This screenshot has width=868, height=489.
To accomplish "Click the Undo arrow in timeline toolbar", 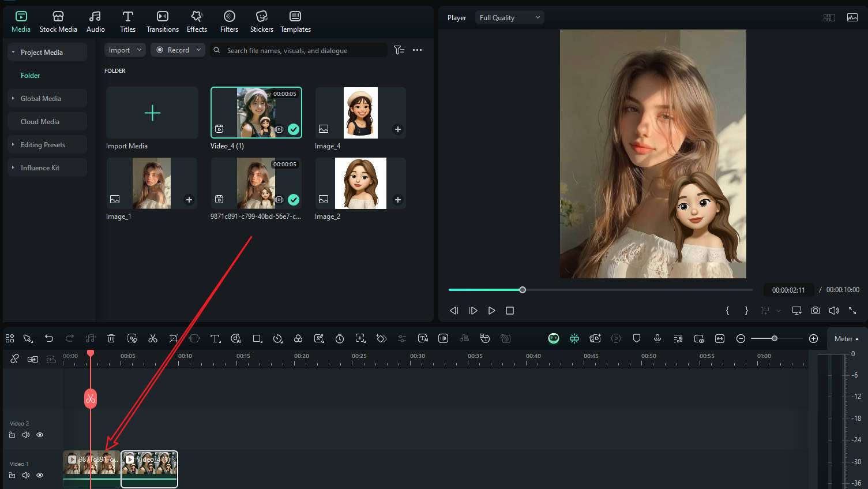I will click(x=49, y=338).
